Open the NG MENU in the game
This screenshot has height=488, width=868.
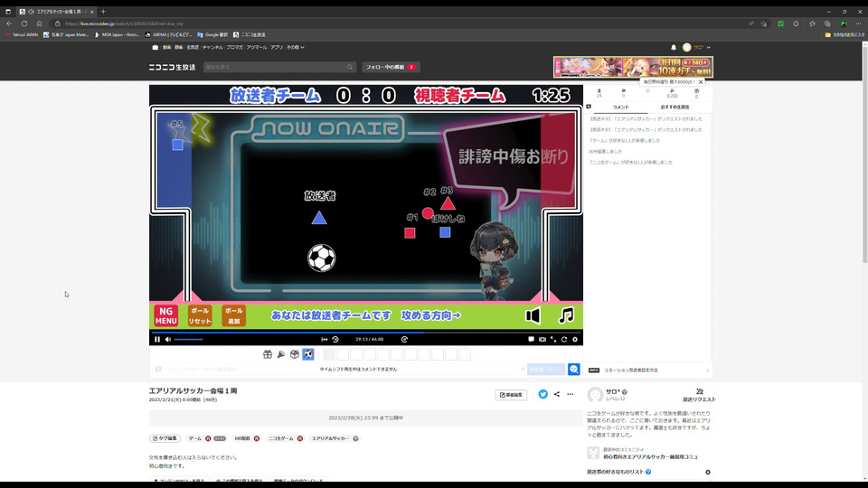point(165,315)
